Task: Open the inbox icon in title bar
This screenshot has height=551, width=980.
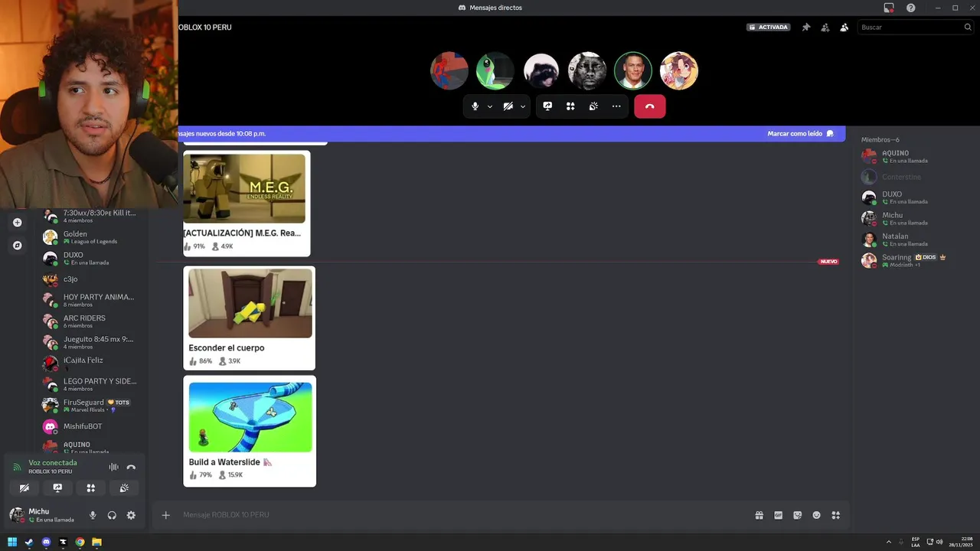Action: 889,8
